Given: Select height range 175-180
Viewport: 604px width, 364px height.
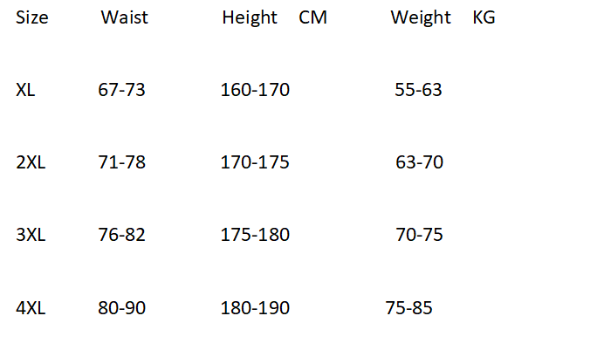Looking at the screenshot, I should pyautogui.click(x=255, y=235).
